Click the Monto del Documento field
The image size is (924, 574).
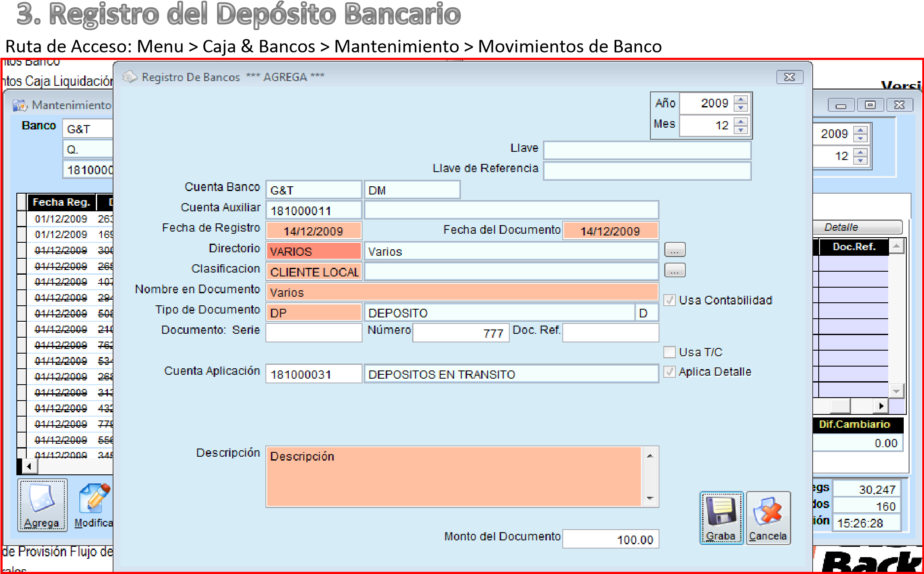click(610, 539)
